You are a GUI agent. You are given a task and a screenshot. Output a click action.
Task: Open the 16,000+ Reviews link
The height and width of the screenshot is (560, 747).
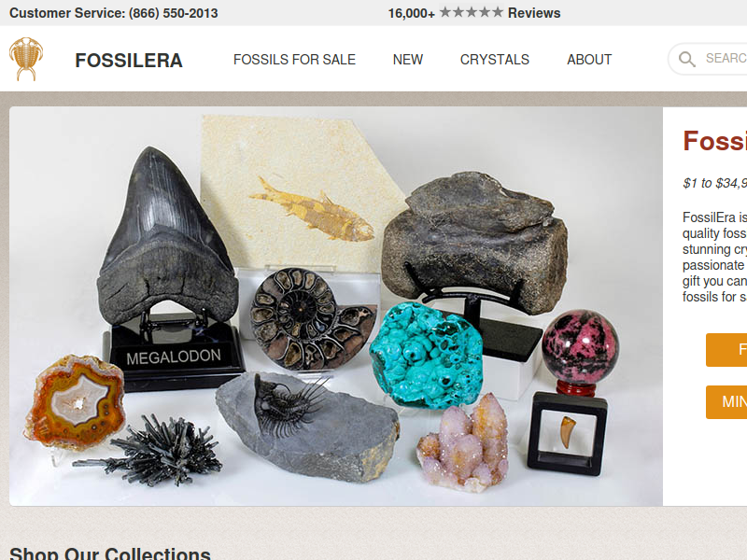pos(474,13)
